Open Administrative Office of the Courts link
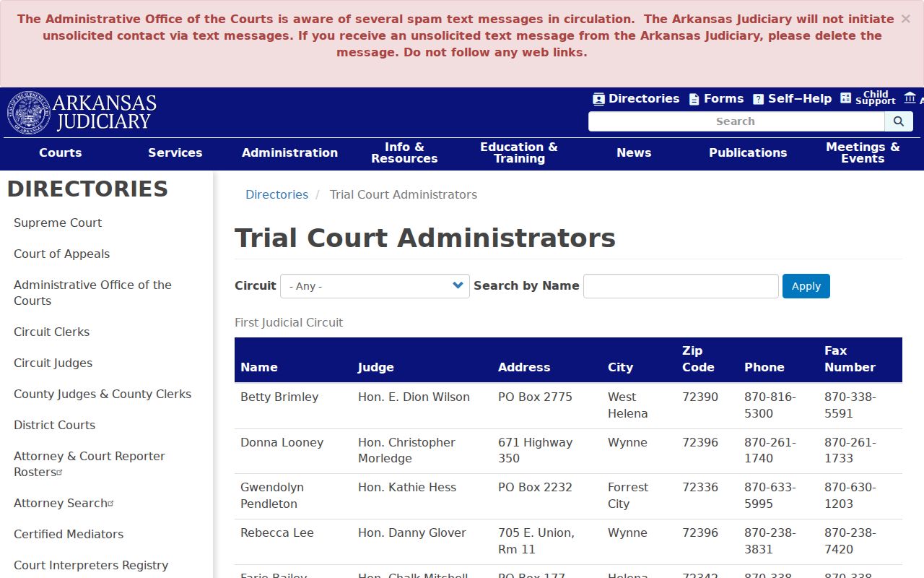The width and height of the screenshot is (924, 578). pos(92,293)
